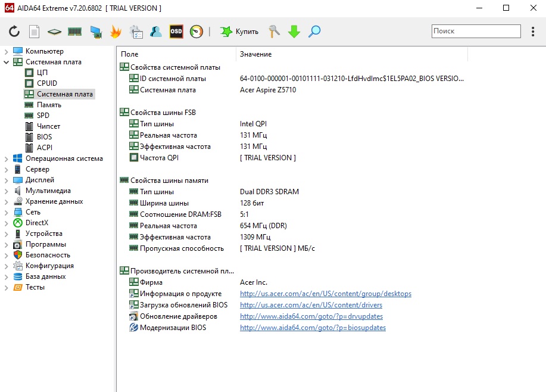The image size is (546, 392).
Task: Collapse the Системная плата tree node
Action: [6, 63]
